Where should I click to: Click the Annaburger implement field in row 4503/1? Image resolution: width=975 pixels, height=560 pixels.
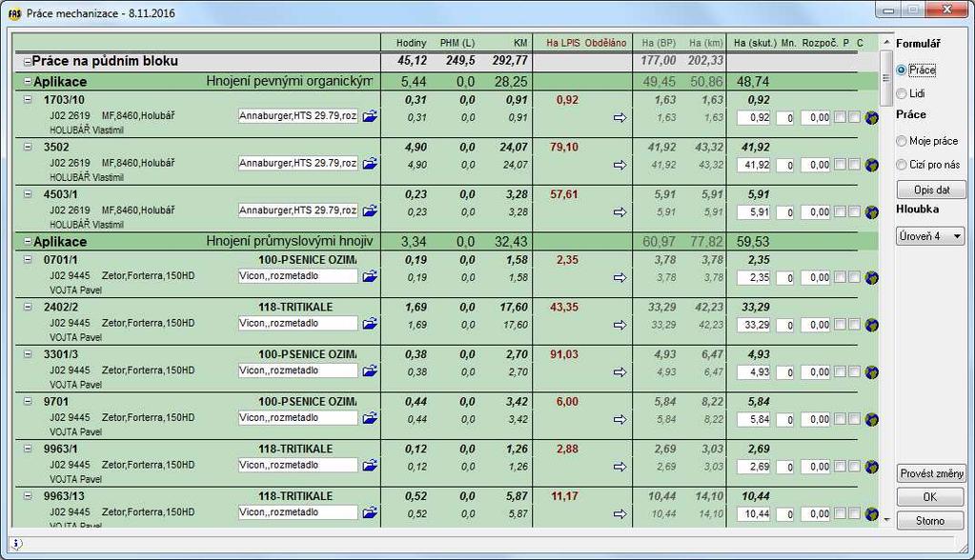click(298, 210)
